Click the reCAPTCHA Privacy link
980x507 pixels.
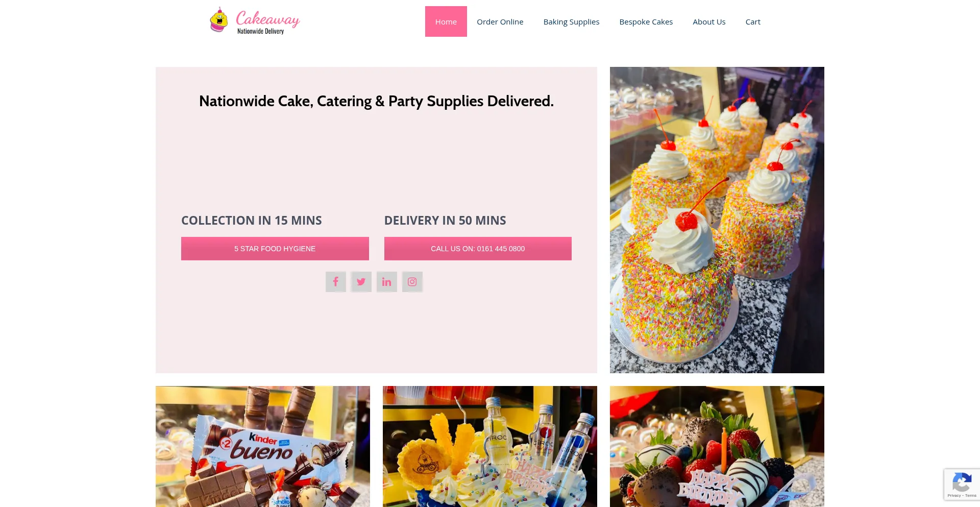click(953, 496)
